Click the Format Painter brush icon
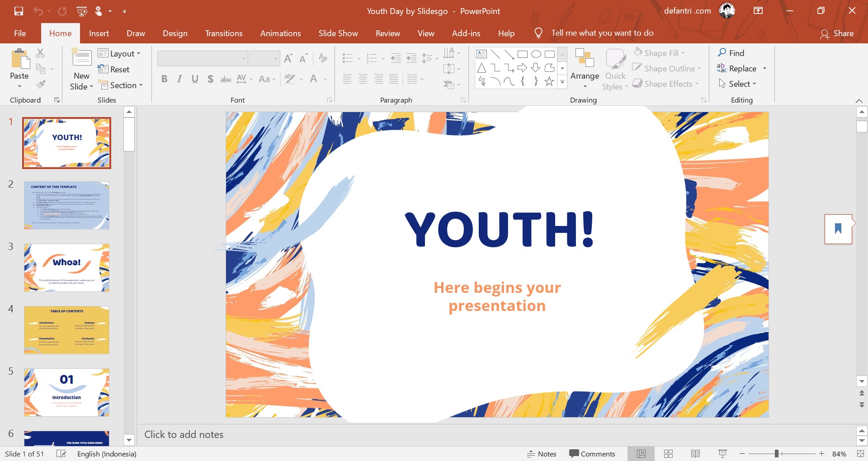Screen dimensions: 868x461 (x=41, y=84)
